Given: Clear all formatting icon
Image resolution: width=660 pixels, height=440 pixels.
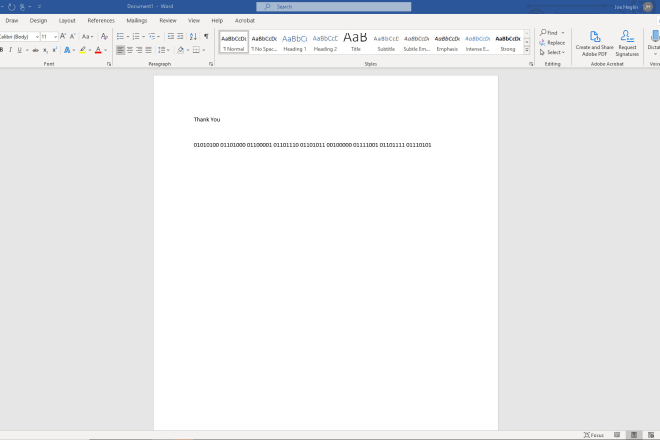Looking at the screenshot, I should (104, 37).
